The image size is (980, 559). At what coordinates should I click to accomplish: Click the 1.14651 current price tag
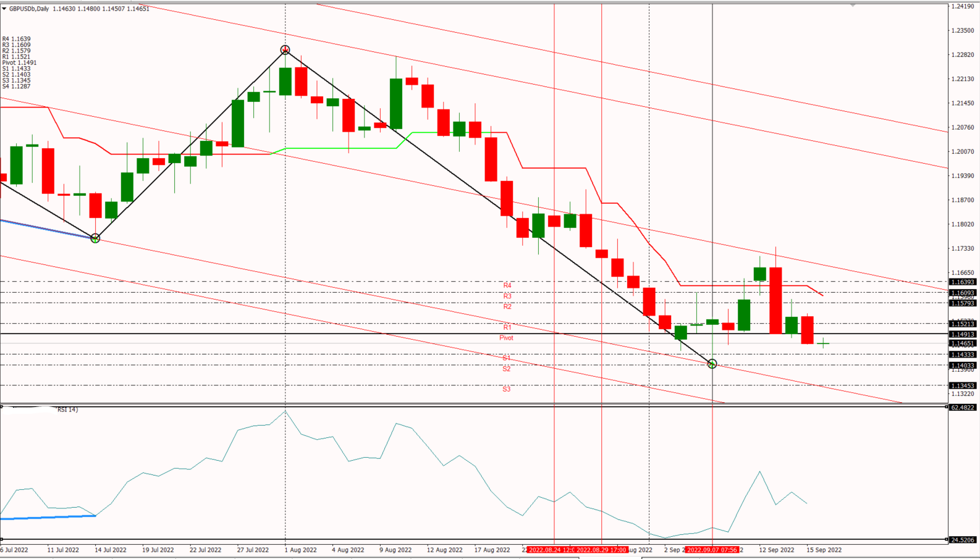click(963, 343)
